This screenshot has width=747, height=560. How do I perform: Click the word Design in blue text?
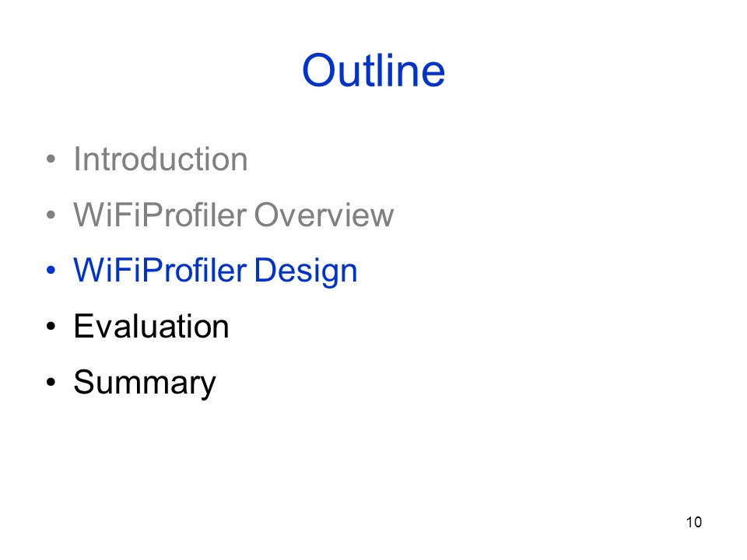tap(305, 271)
